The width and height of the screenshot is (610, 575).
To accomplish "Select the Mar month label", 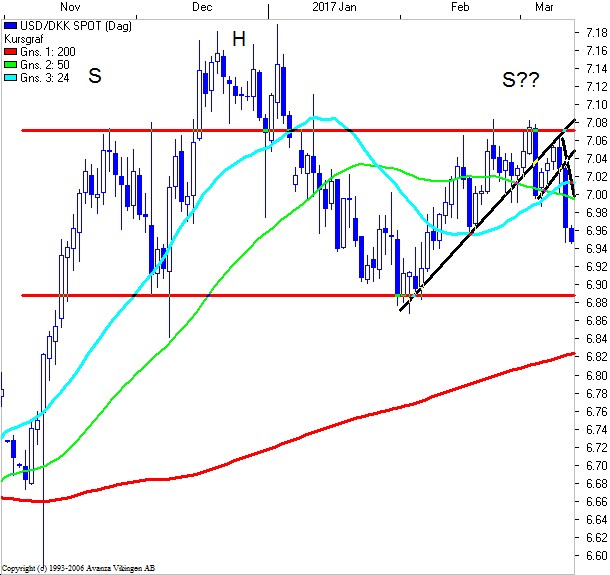I will [545, 7].
